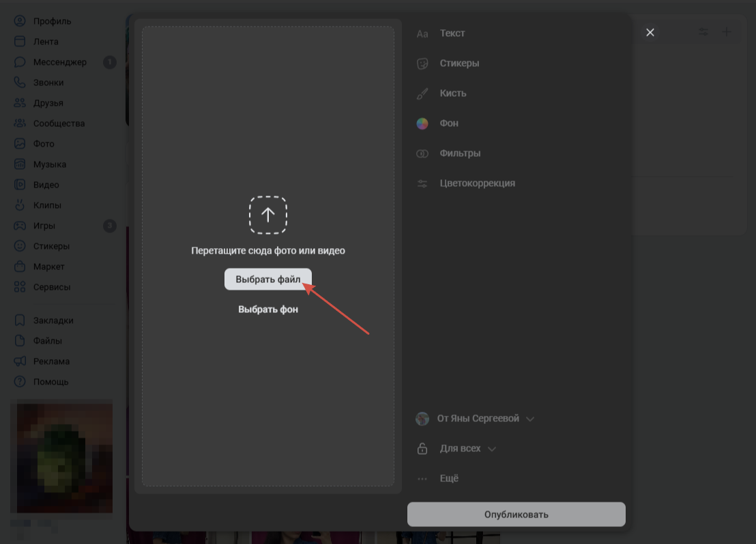Click the Опубликовать publish button
Viewport: 756px width, 544px height.
[x=517, y=514]
